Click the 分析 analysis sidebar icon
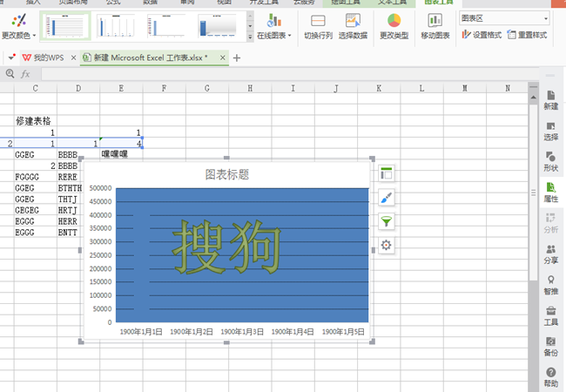This screenshot has width=566, height=392. [x=551, y=224]
